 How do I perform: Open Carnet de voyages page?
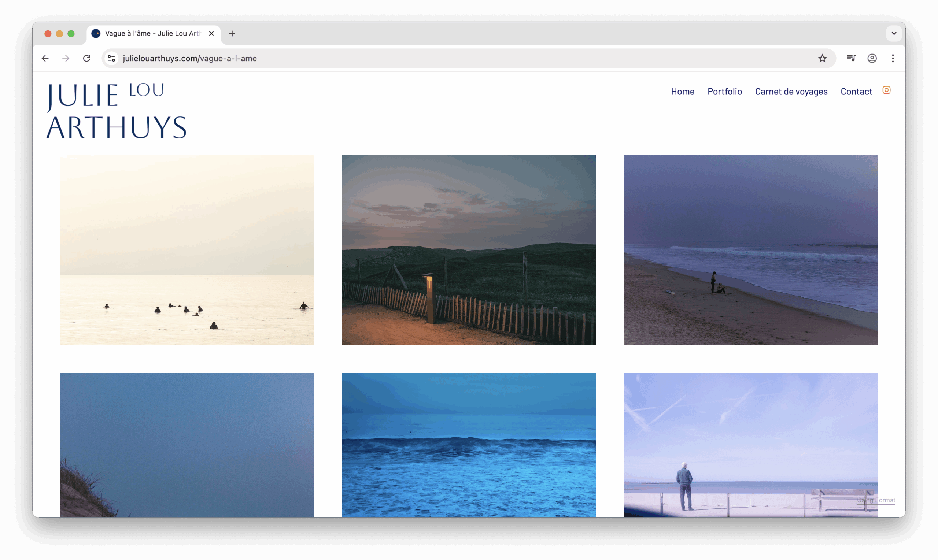tap(791, 92)
